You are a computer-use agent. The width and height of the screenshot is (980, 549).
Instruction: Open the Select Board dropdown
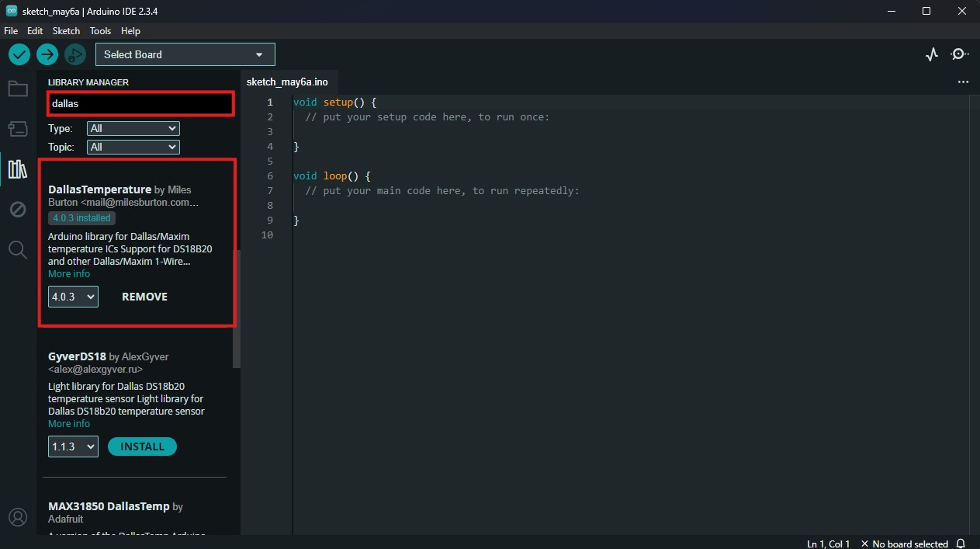tap(185, 54)
